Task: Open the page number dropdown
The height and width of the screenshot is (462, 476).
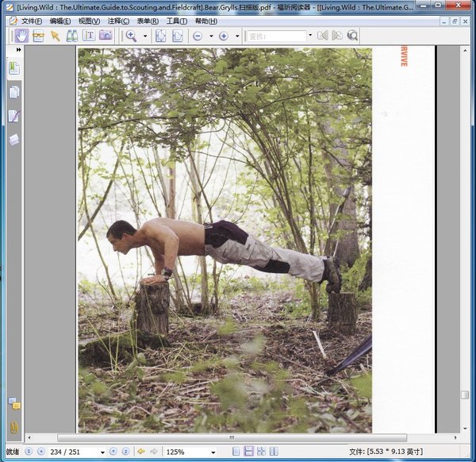Action: [102, 452]
